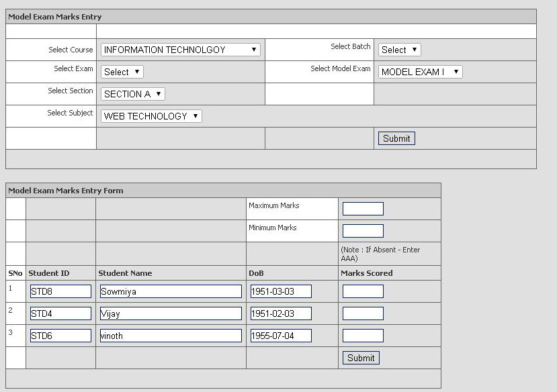Click Submit in the top filter form

[396, 138]
